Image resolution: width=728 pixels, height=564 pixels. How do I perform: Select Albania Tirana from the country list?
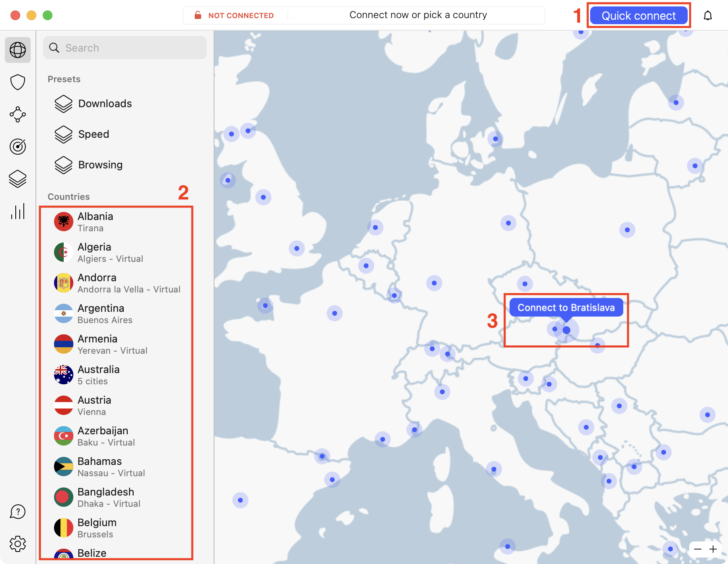click(x=95, y=222)
